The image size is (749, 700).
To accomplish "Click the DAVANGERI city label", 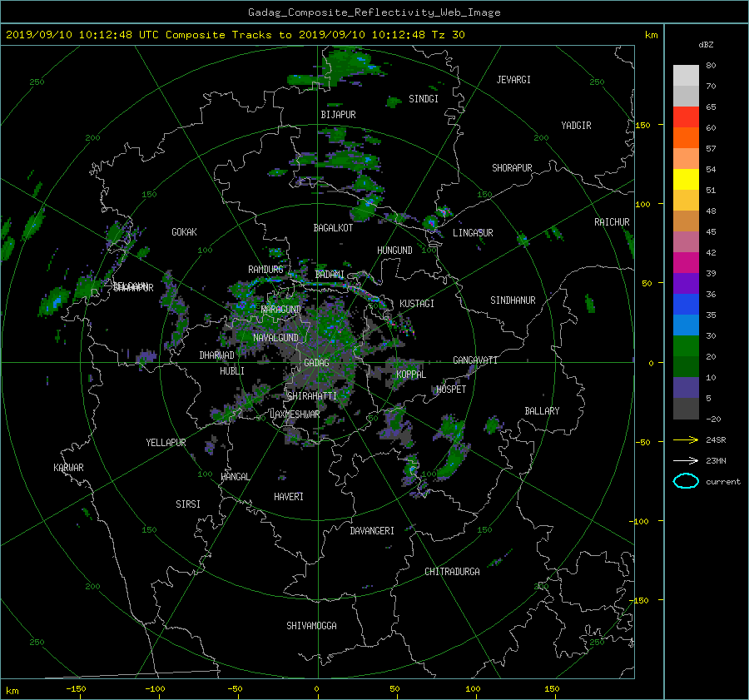I will [372, 531].
